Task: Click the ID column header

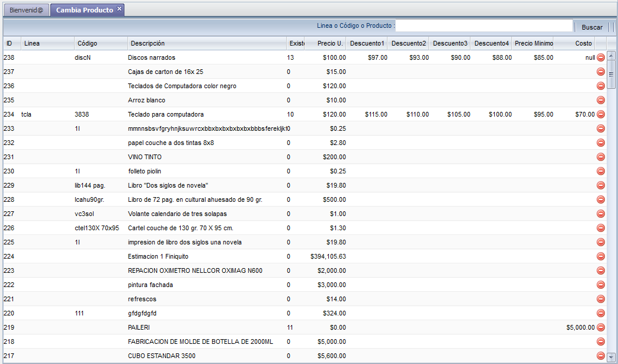Action: [11, 43]
